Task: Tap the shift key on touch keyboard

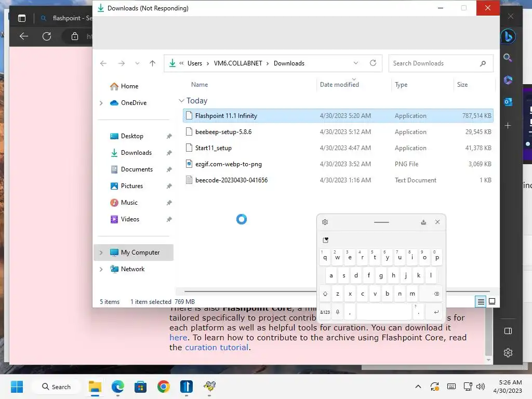Action: (325, 294)
